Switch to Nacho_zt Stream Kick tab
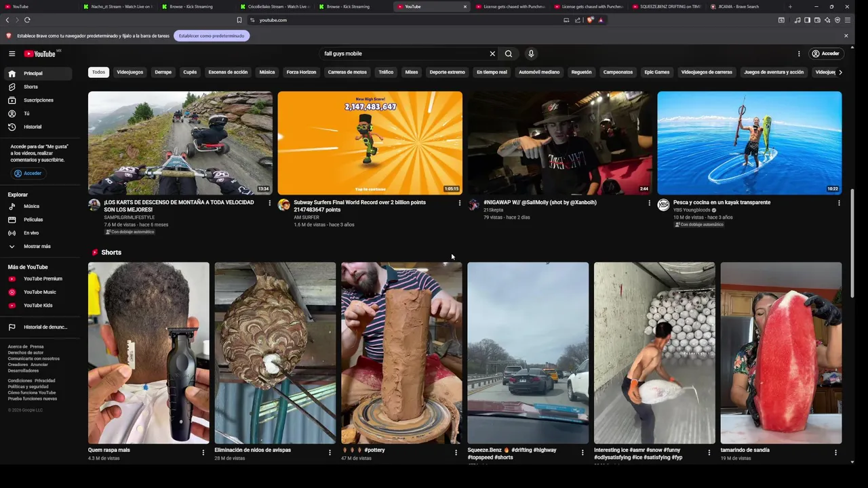Screen dimensions: 868x488 click(x=119, y=7)
